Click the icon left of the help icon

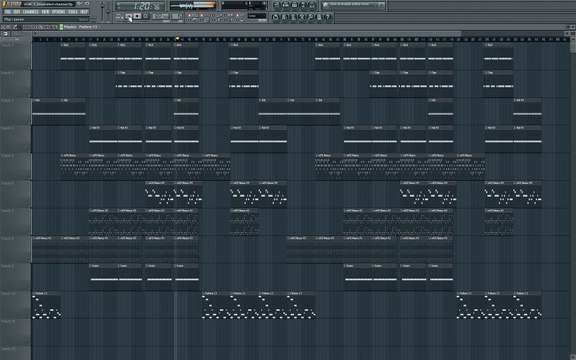point(319,17)
